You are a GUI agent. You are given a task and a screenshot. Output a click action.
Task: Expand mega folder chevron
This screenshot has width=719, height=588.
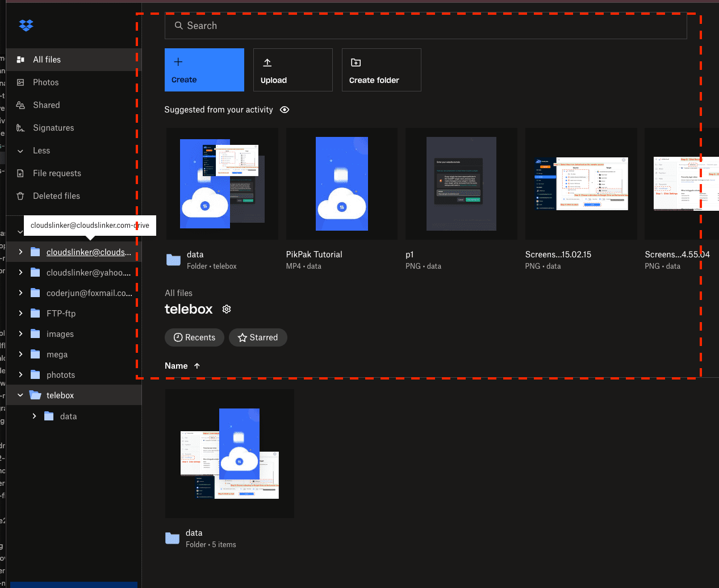coord(20,355)
